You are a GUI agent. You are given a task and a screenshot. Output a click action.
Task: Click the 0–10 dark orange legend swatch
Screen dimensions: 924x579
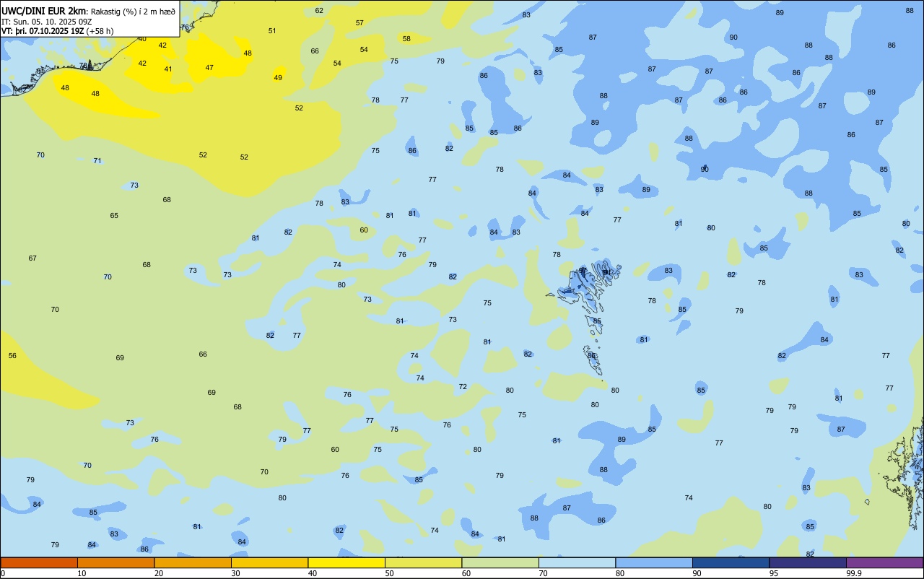pos(39,562)
